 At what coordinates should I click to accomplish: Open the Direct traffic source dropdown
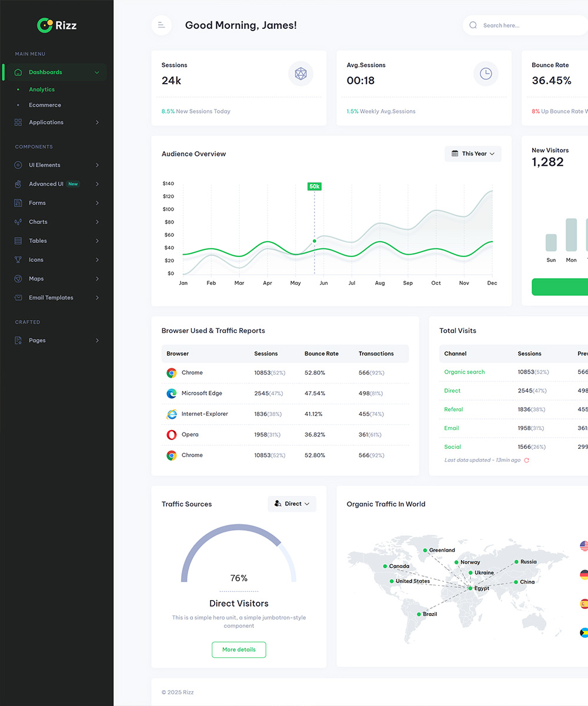292,504
